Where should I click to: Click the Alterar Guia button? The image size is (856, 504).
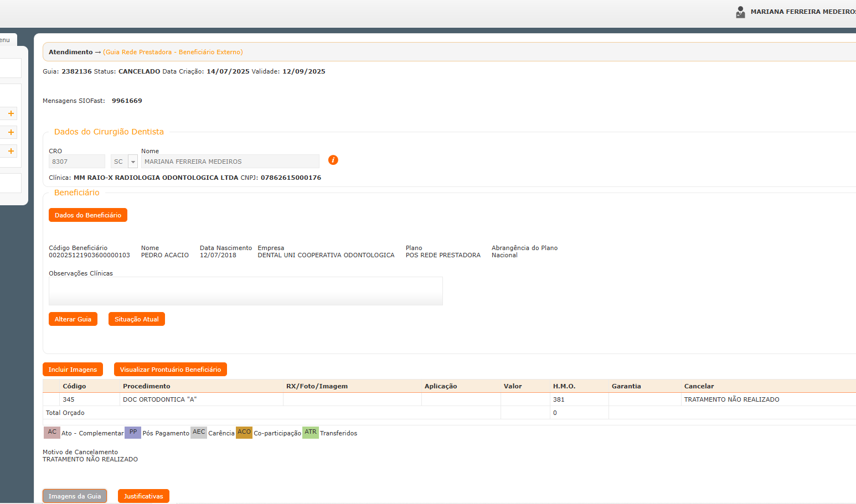73,319
